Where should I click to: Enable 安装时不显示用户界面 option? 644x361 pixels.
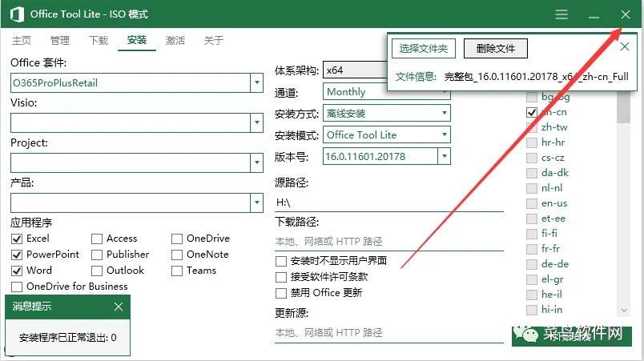281,261
